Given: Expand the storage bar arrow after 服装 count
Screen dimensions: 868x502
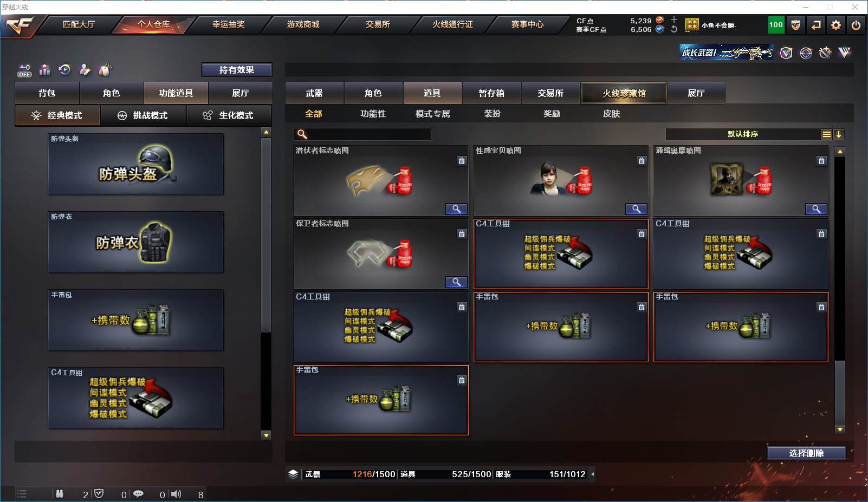Looking at the screenshot, I should pos(593,474).
